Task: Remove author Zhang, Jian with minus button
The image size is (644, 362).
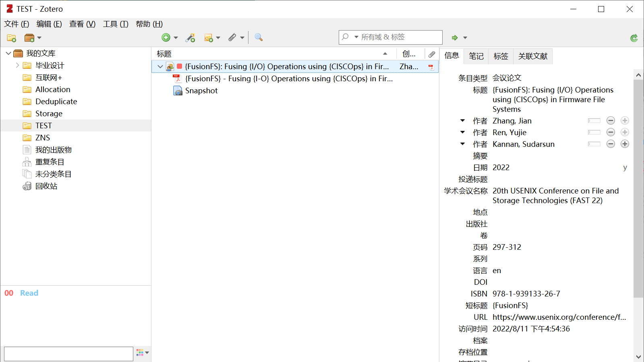Action: tap(611, 121)
